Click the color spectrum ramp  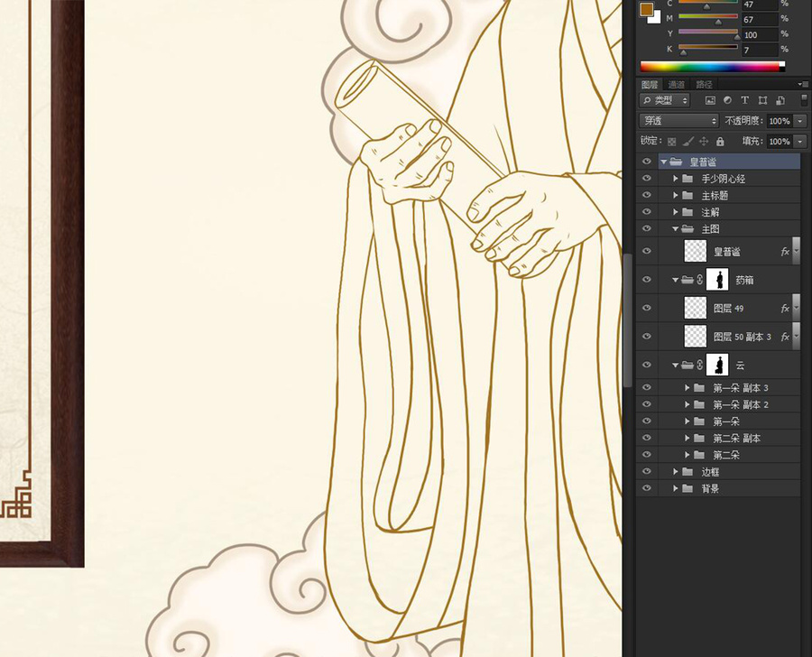(x=712, y=66)
